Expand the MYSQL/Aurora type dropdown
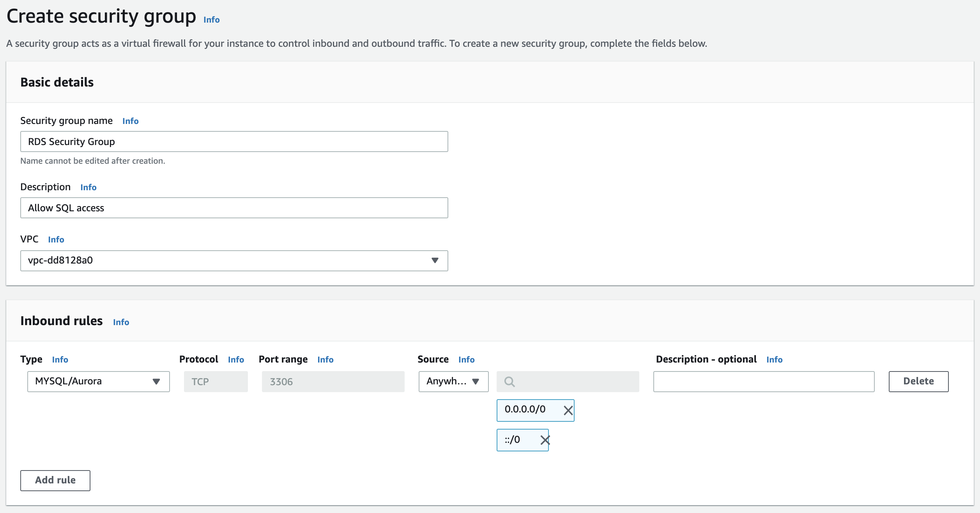The image size is (980, 513). coord(99,381)
